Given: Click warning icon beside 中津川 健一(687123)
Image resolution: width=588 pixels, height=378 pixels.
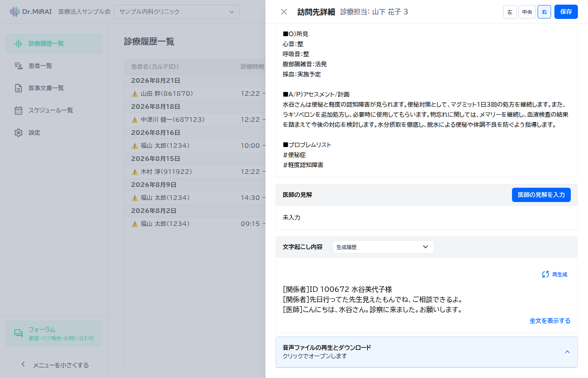Looking at the screenshot, I should tap(135, 120).
